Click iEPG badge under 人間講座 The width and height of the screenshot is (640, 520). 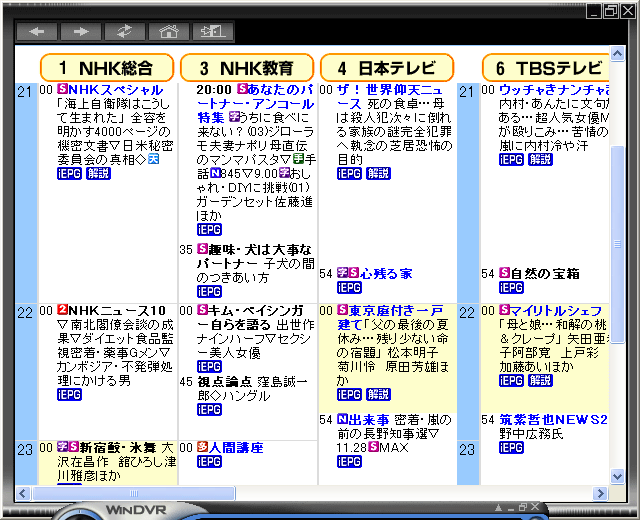pos(209,462)
